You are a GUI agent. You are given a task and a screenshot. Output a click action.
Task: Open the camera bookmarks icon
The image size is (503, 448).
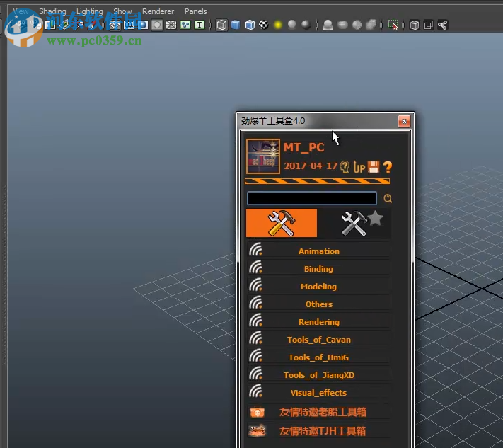click(50, 25)
